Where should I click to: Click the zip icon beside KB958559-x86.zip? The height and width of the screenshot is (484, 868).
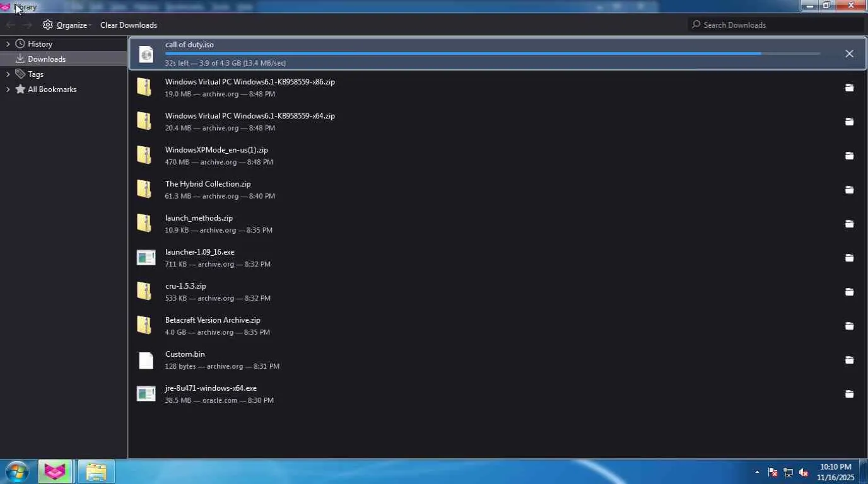click(144, 87)
